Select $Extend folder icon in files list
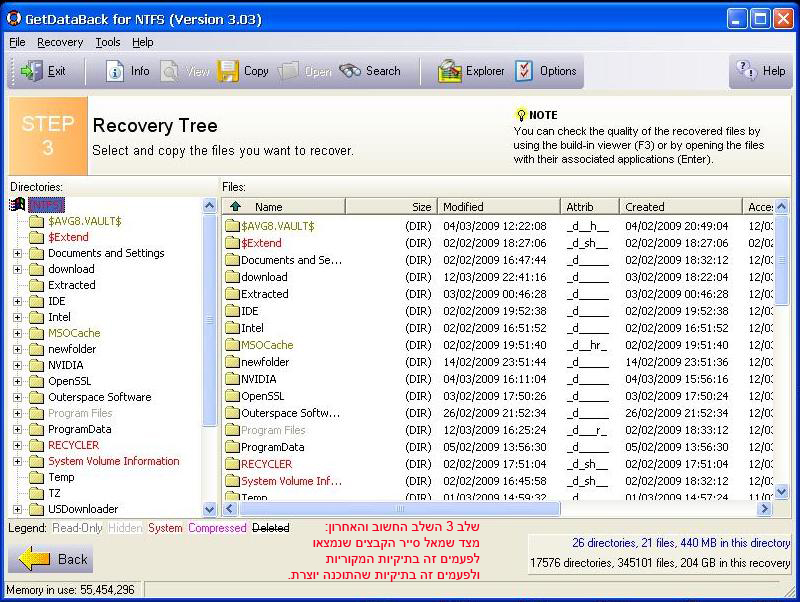Screen dimensions: 800x602 pos(232,243)
